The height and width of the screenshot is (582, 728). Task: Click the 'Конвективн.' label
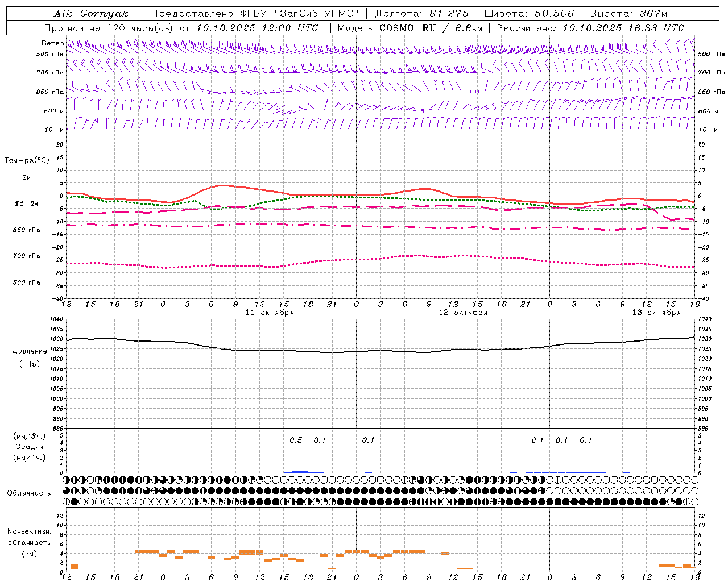29,531
